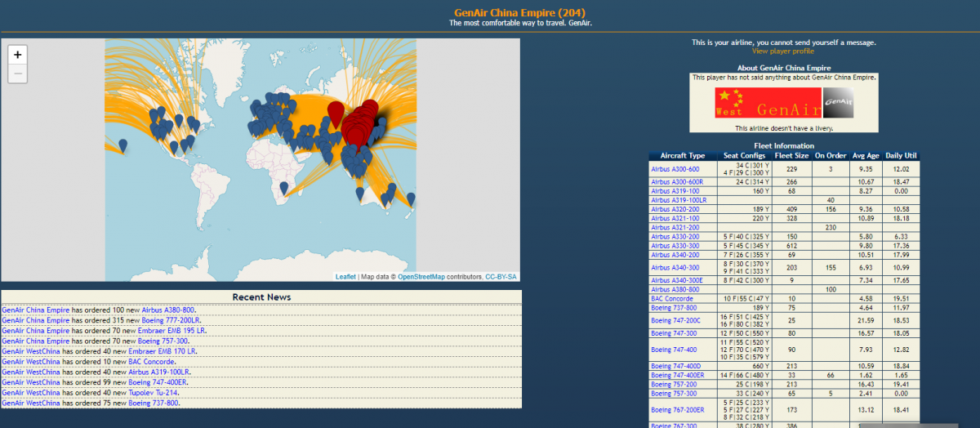Zoom in the map with plus button
This screenshot has height=428, width=980.
tap(18, 54)
